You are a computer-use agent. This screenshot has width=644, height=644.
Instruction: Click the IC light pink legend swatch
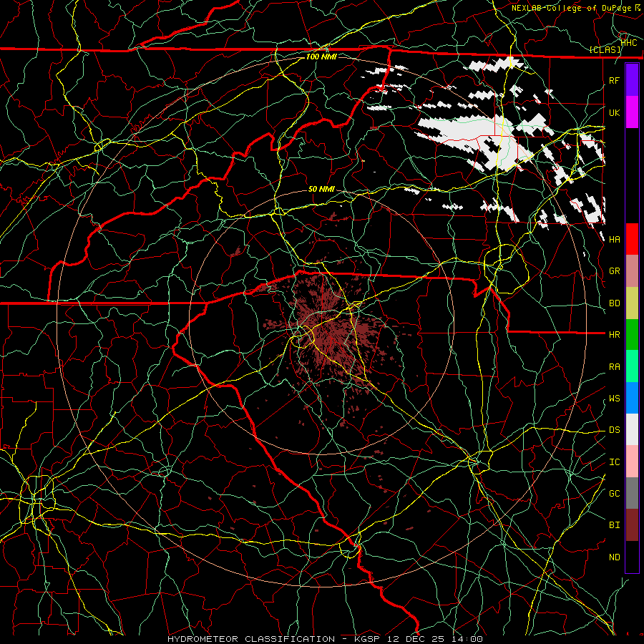632,462
